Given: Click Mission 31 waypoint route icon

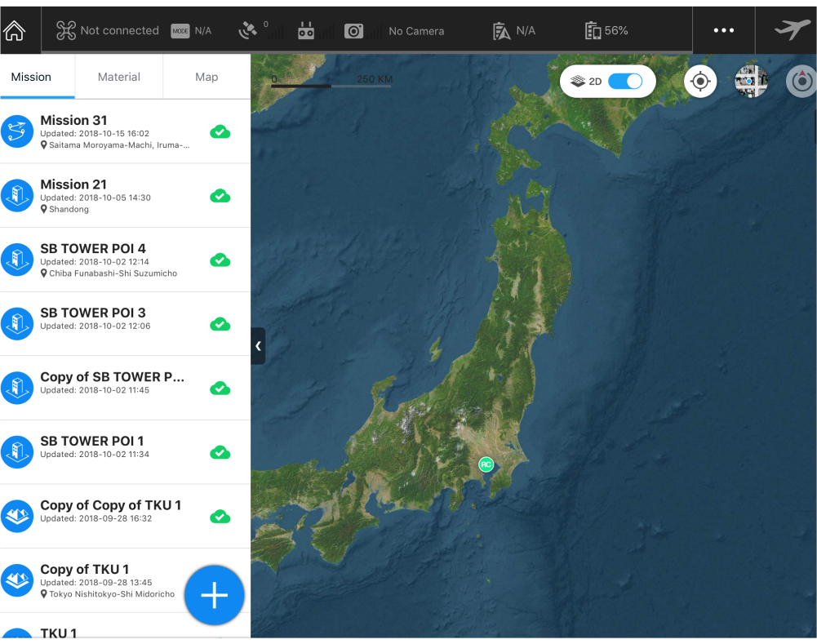Looking at the screenshot, I should point(17,131).
